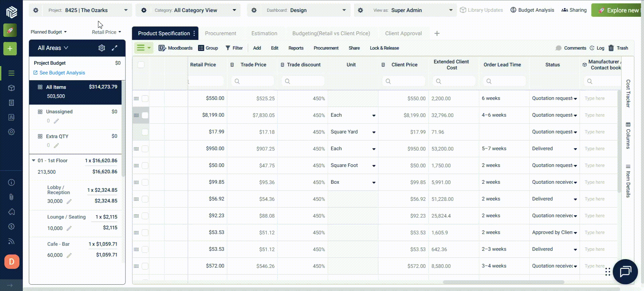Click the rocket icon in left sidebar

tap(10, 31)
